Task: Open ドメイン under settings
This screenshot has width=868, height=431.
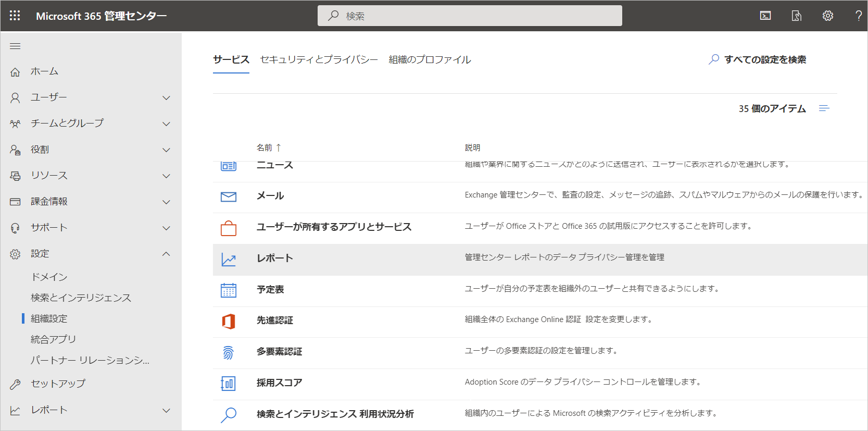Action: [x=49, y=277]
